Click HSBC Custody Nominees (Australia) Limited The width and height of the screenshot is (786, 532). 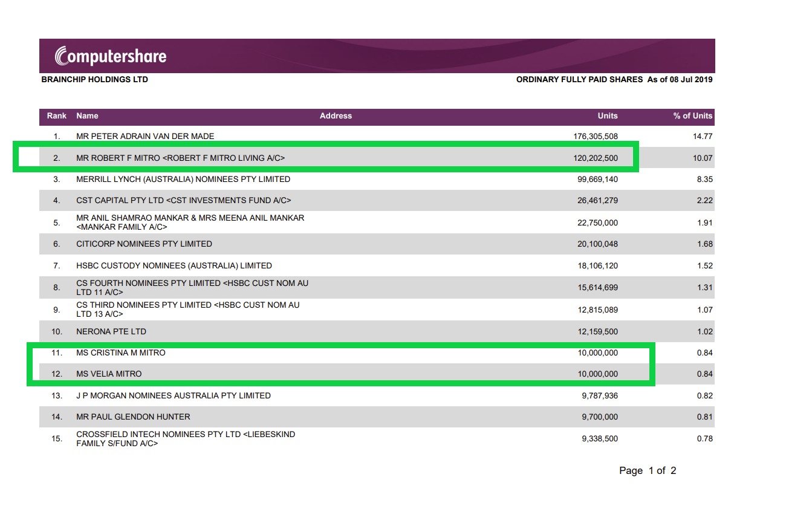tap(174, 265)
